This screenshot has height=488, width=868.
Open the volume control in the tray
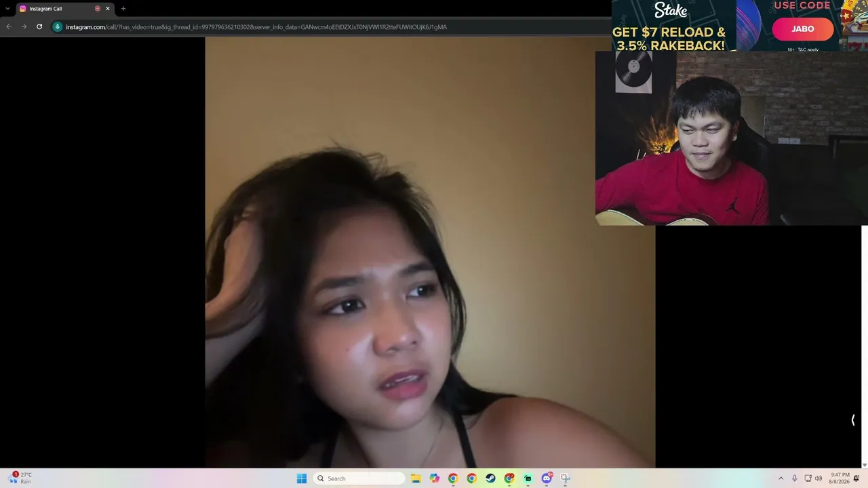click(818, 479)
